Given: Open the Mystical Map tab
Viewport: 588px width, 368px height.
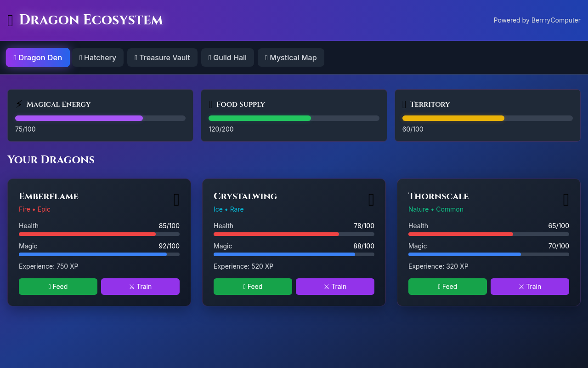Looking at the screenshot, I should 291,57.
